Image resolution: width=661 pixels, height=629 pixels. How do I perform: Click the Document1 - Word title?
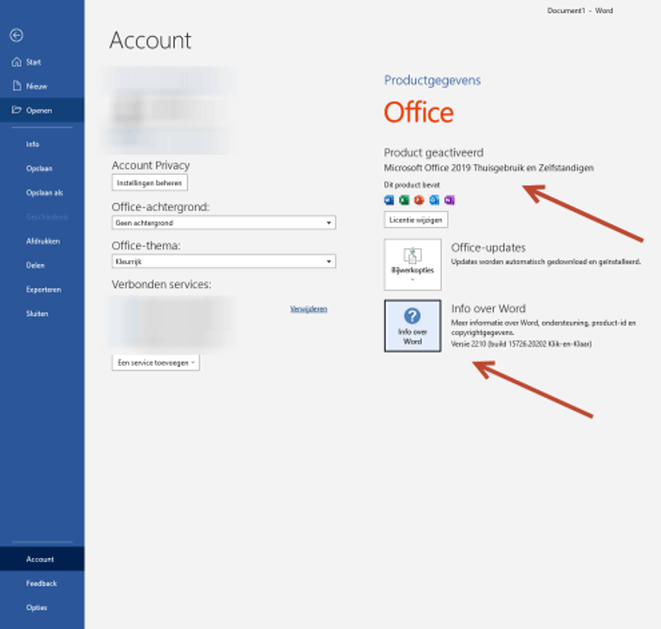580,11
